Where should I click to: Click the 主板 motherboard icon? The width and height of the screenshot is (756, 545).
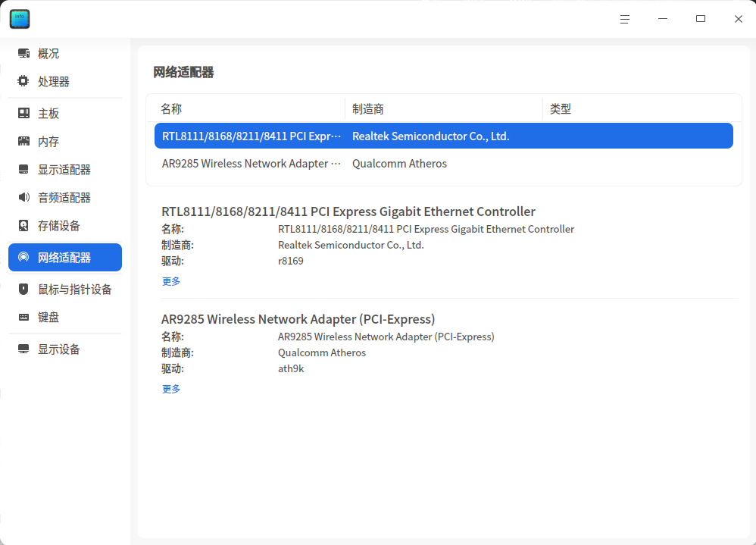coord(23,113)
